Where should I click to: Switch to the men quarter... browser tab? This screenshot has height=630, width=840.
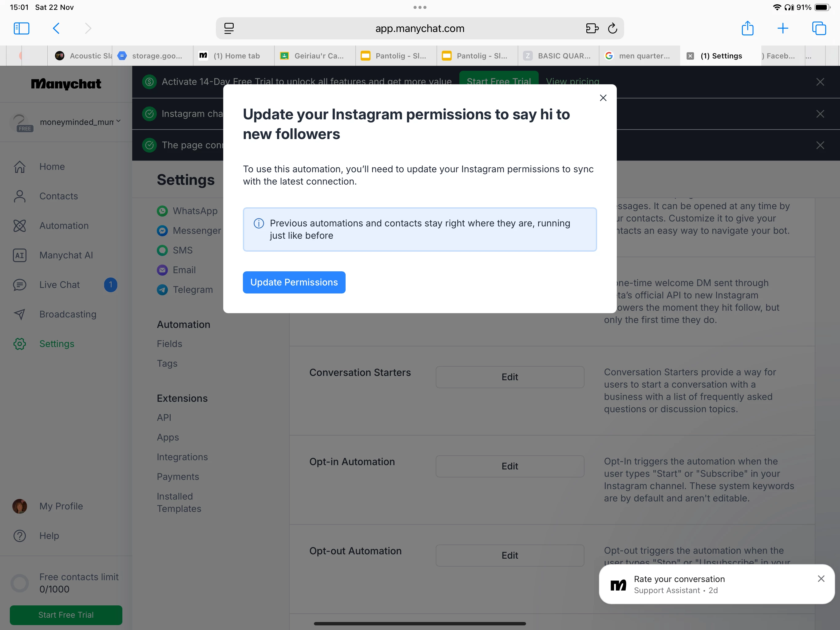click(x=640, y=56)
